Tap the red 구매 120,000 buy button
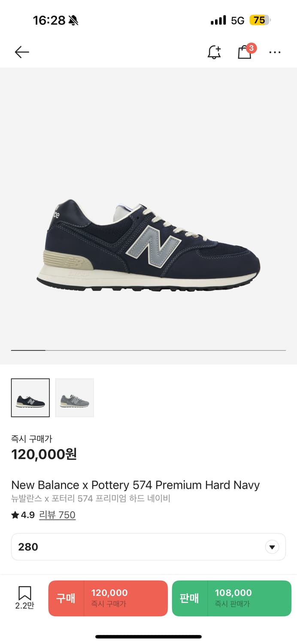 [108, 598]
